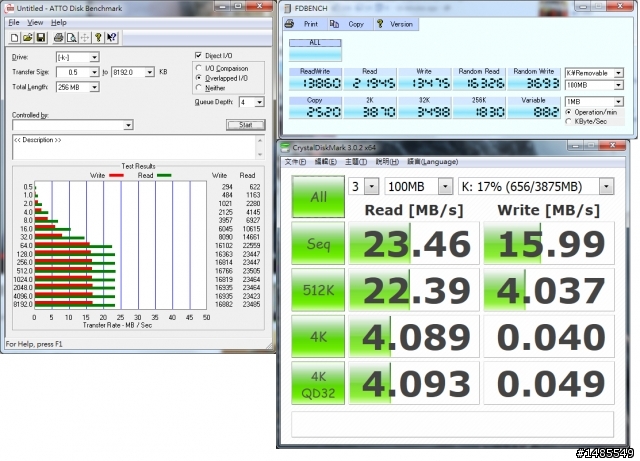Click the CrystalDiskMark title bar icon

click(x=285, y=147)
